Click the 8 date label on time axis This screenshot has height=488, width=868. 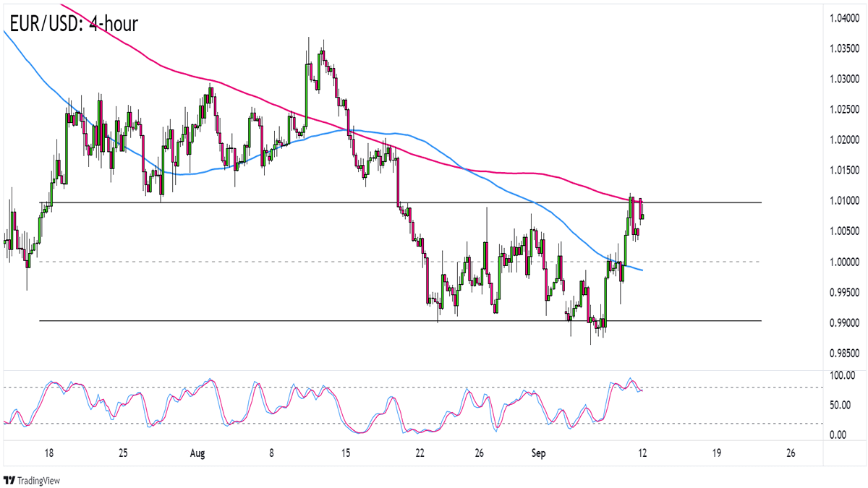[271, 453]
